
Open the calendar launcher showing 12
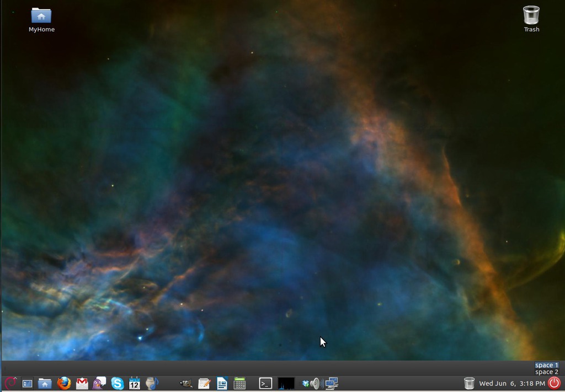(135, 383)
